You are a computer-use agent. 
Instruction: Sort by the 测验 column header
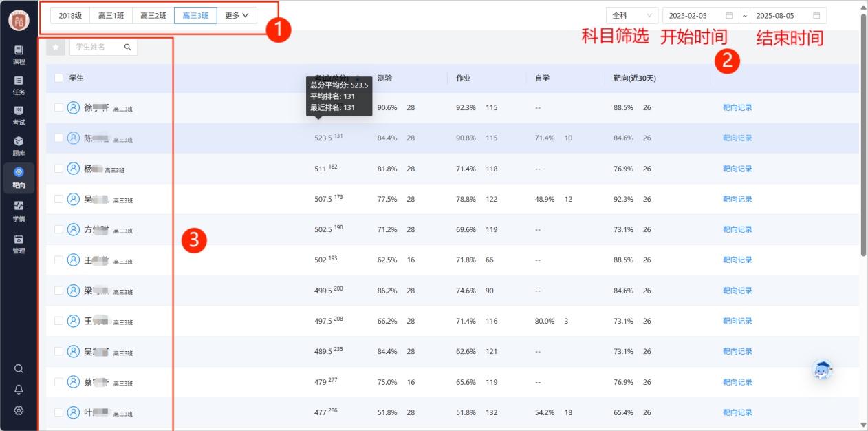click(x=384, y=78)
